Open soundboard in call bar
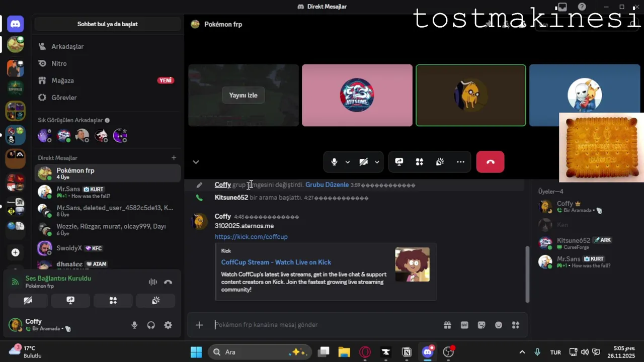This screenshot has height=362, width=644. click(440, 162)
